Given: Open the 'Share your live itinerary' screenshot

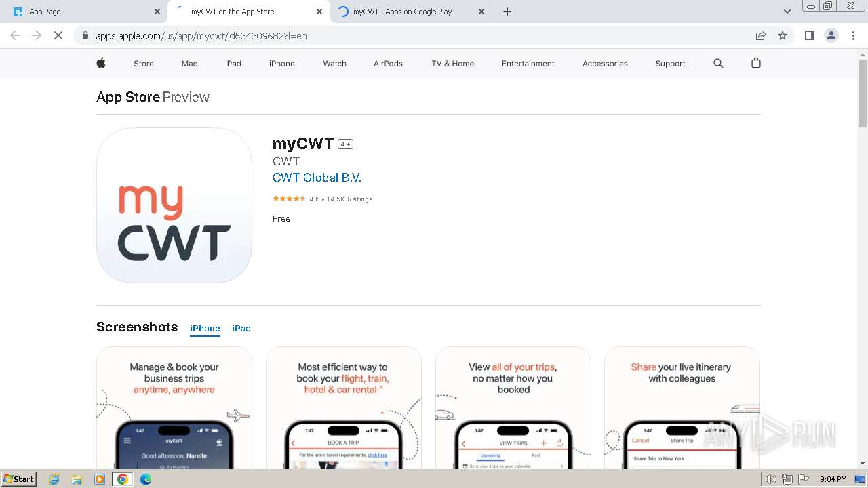Looking at the screenshot, I should (x=682, y=407).
